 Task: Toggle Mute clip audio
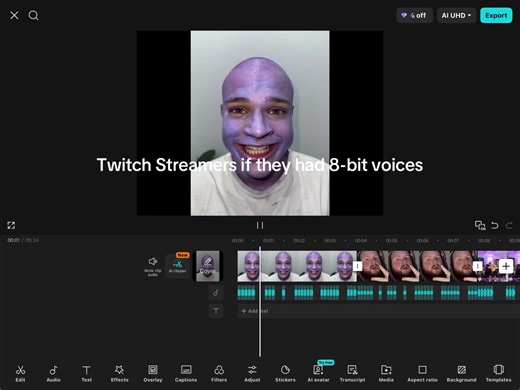[153, 266]
